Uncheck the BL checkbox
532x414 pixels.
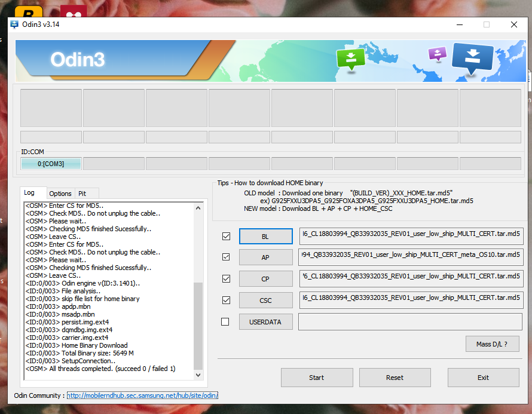coord(225,237)
